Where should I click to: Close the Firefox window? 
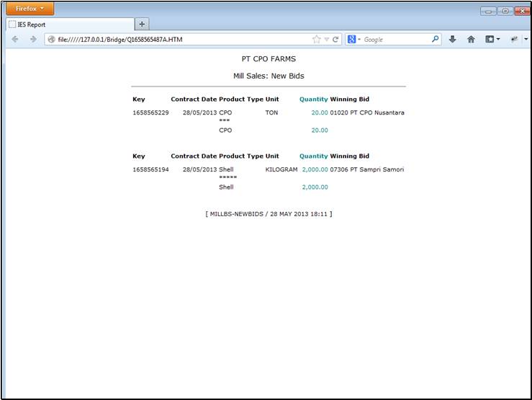tap(522, 12)
